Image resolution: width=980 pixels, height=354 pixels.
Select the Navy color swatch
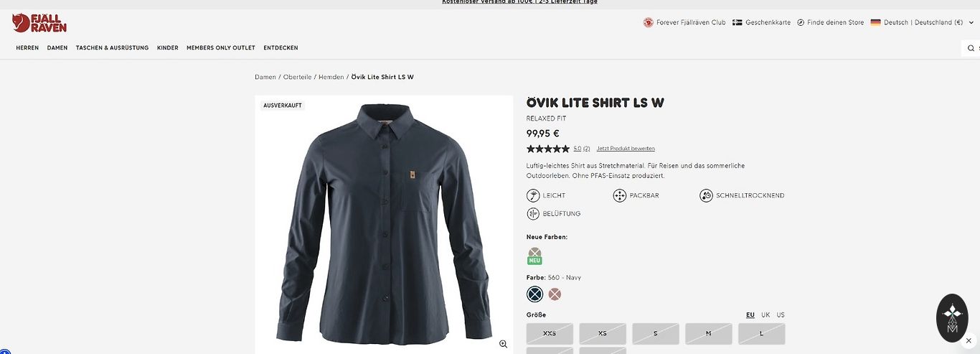(534, 294)
